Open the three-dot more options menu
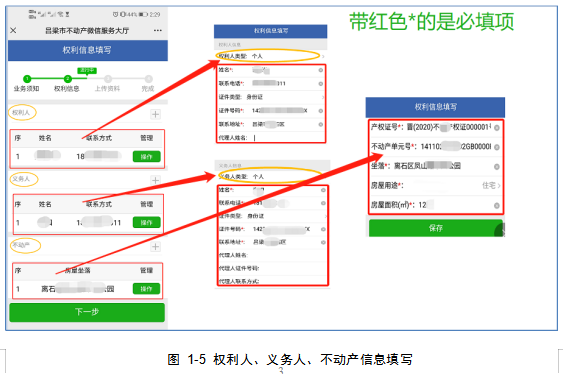Viewport: 563px width, 374px height. (158, 31)
